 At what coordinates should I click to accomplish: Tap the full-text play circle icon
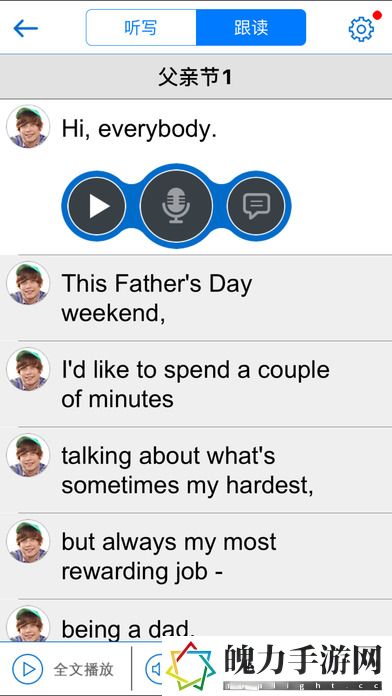click(x=28, y=669)
